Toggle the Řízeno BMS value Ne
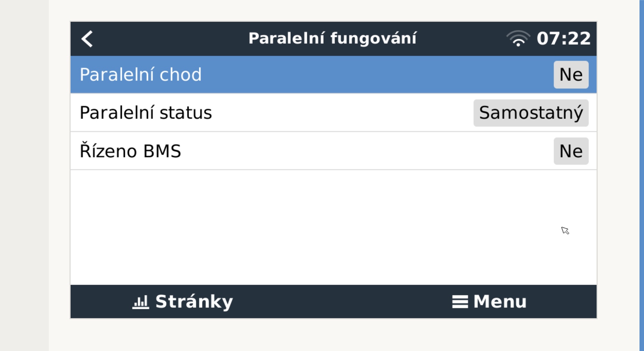The height and width of the screenshot is (351, 644). coord(571,151)
